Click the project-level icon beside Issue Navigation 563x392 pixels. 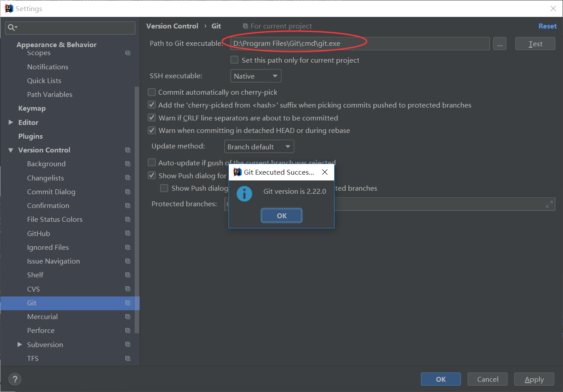(x=128, y=261)
